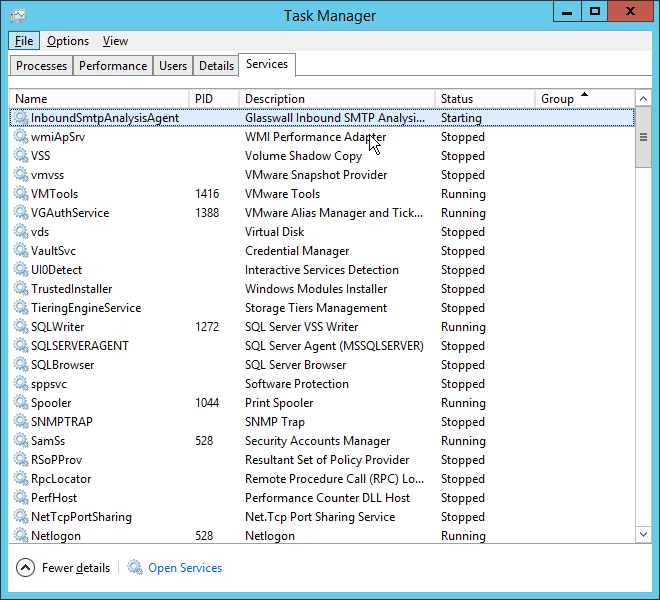Viewport: 660px width, 600px height.
Task: Click the Fewer details button text
Action: 76,568
